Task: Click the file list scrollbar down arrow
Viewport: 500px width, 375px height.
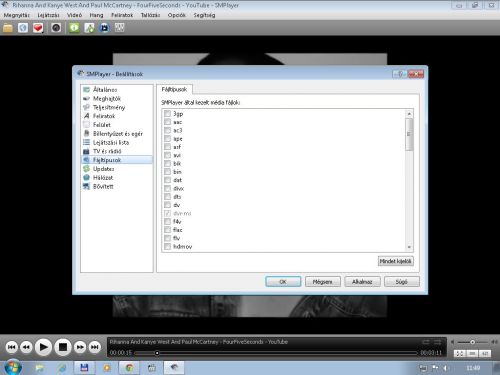Action: point(409,247)
